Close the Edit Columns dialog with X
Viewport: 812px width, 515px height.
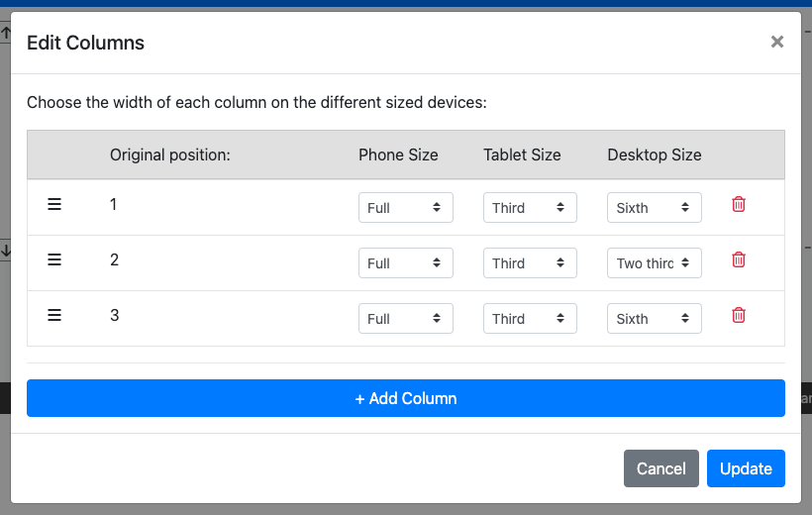[x=777, y=42]
